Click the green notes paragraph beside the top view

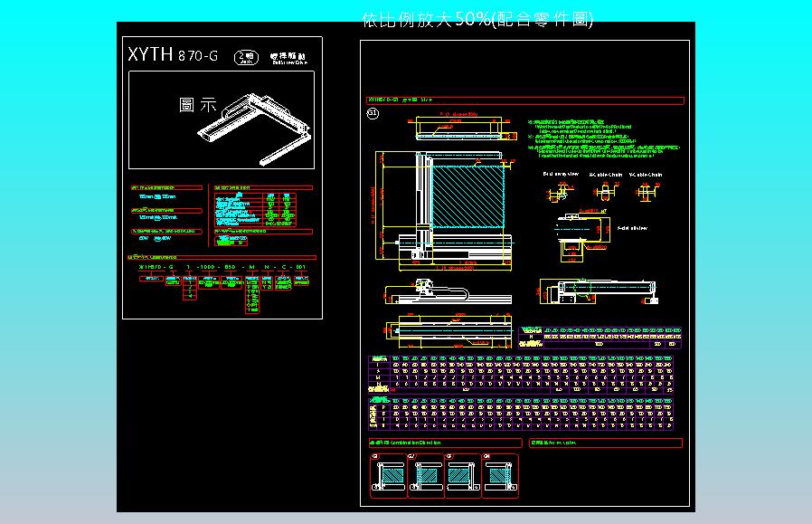[603, 138]
